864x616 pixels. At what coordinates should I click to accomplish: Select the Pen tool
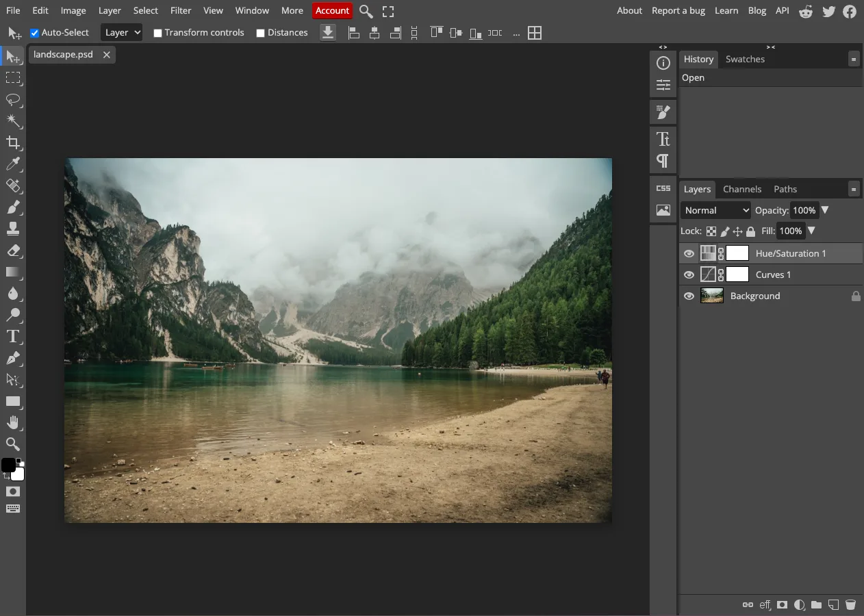[13, 358]
